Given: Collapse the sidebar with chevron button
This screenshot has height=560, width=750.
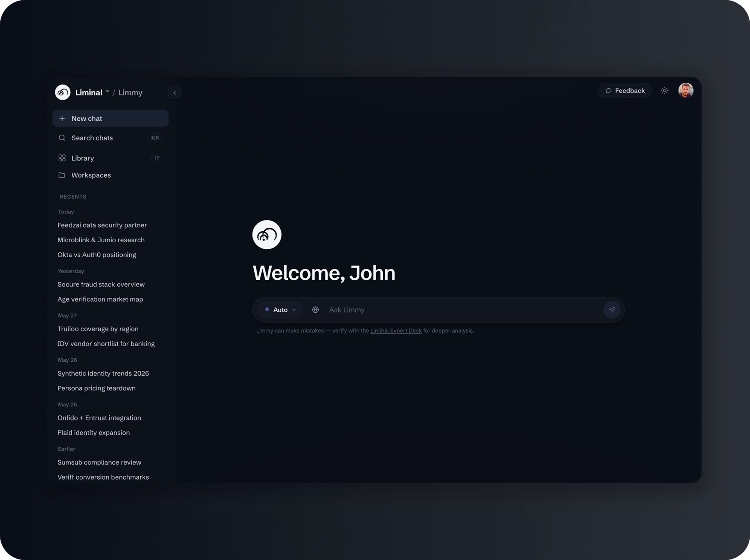Looking at the screenshot, I should pos(175,93).
